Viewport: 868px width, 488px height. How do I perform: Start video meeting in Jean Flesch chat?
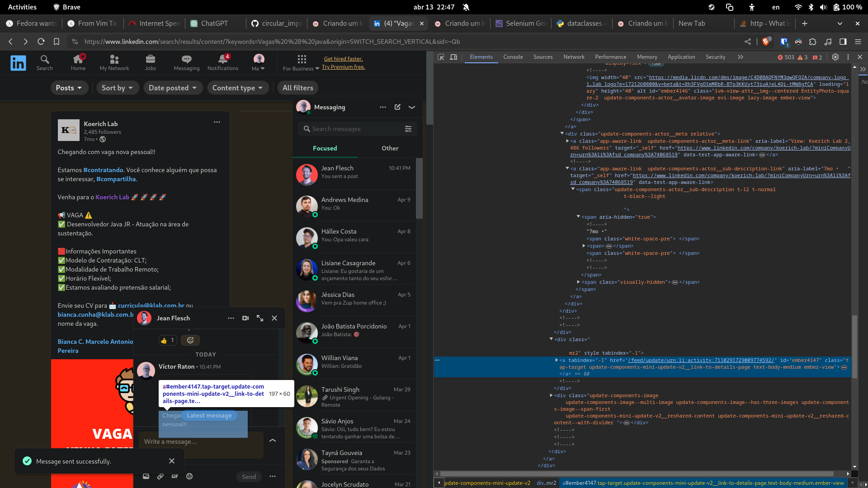coord(245,318)
